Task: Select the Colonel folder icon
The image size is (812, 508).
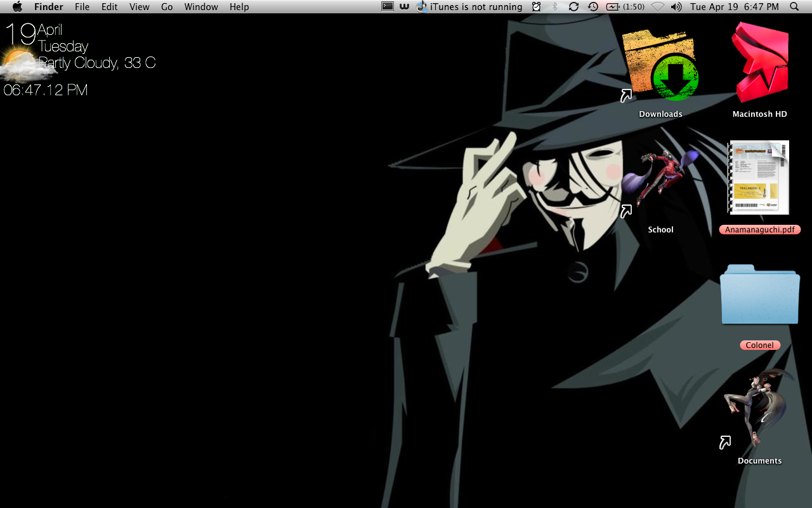Action: [x=760, y=295]
